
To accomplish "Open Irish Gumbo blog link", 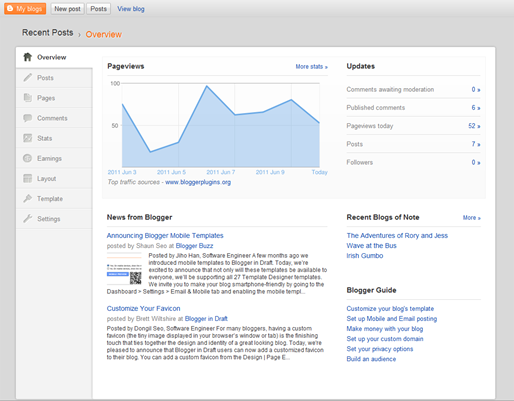I will tap(365, 256).
